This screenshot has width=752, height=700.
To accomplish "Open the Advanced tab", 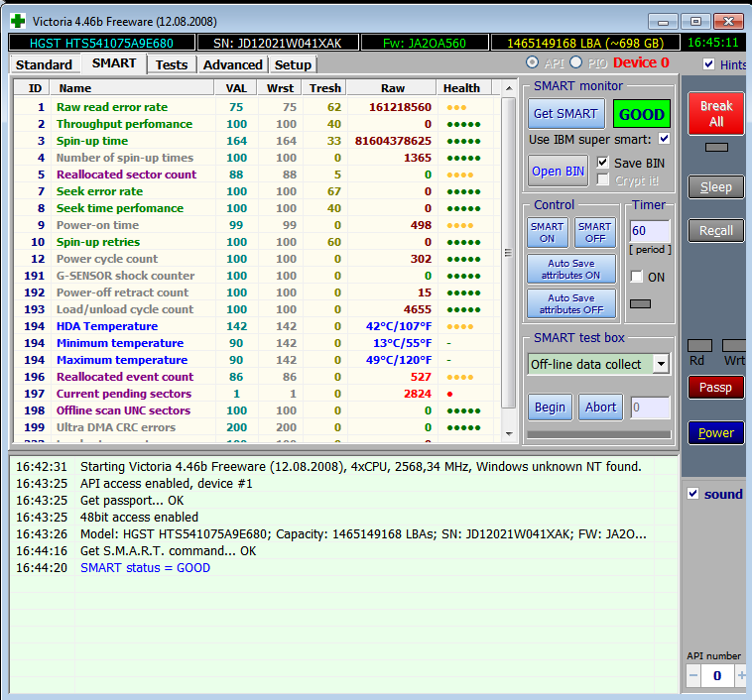I will click(232, 64).
